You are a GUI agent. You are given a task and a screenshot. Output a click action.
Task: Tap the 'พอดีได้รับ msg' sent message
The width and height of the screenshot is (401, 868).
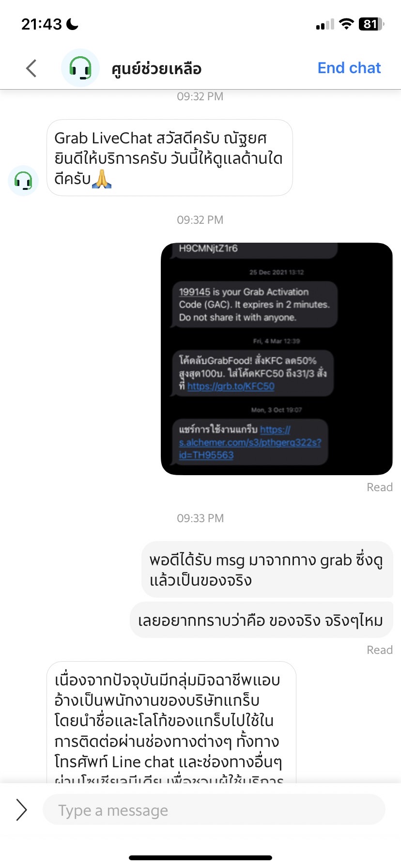point(267,570)
